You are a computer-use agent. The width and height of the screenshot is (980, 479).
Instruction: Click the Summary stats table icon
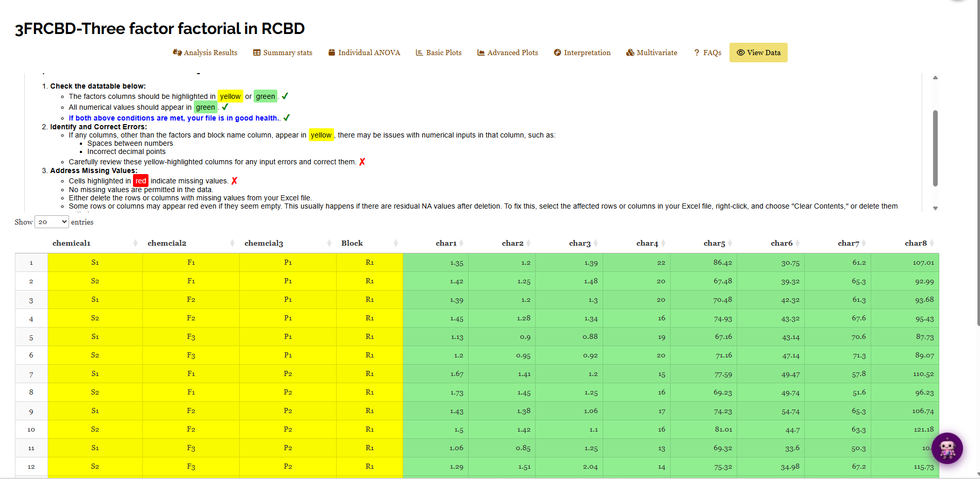tap(257, 53)
